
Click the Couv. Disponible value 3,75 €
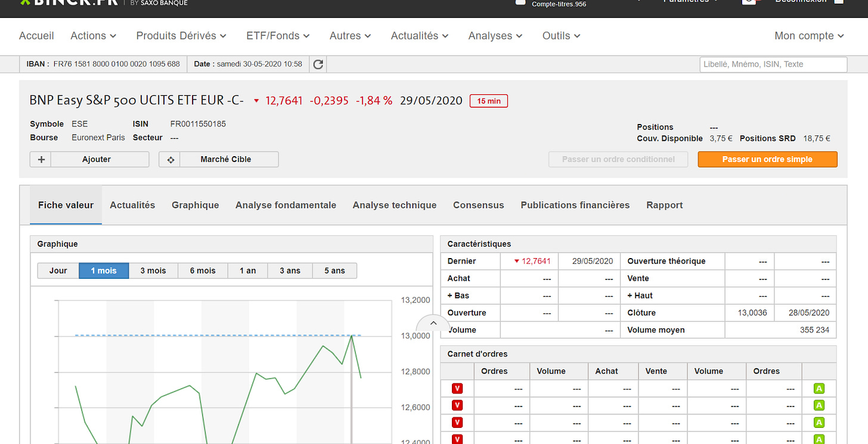(x=721, y=138)
